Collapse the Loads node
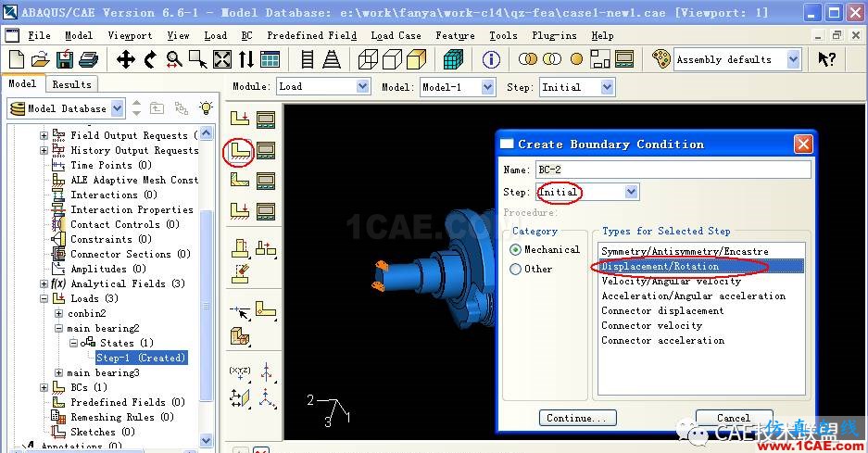Screen dimensions: 868x453 (44, 298)
